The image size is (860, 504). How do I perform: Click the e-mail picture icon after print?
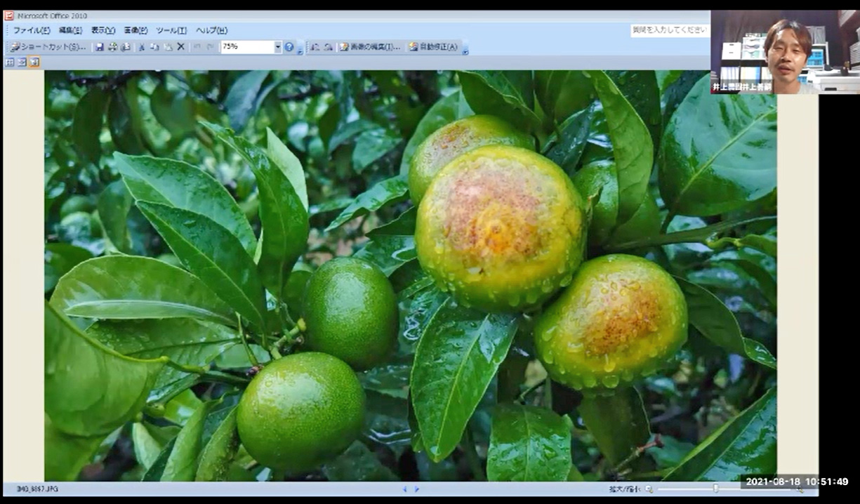pyautogui.click(x=126, y=47)
